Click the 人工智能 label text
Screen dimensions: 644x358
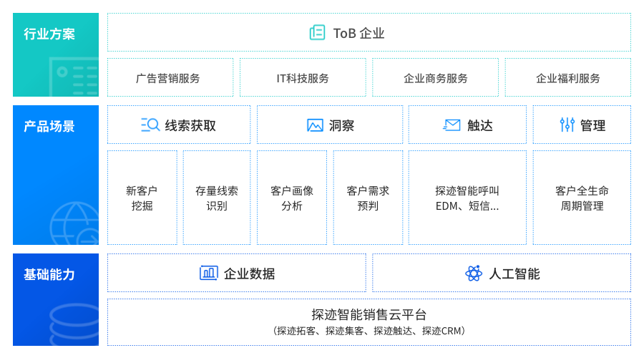click(x=514, y=274)
